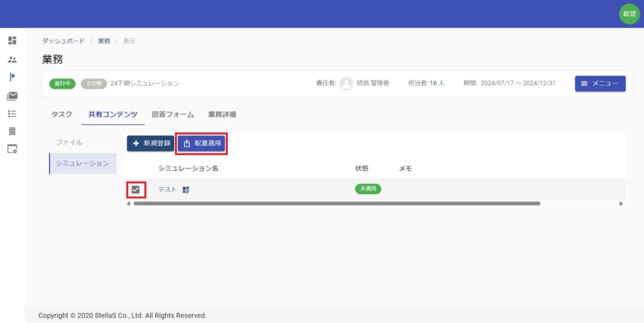Viewport: 644px width, 323px height.
Task: Open the building icon in the sidebar
Action: (x=12, y=131)
